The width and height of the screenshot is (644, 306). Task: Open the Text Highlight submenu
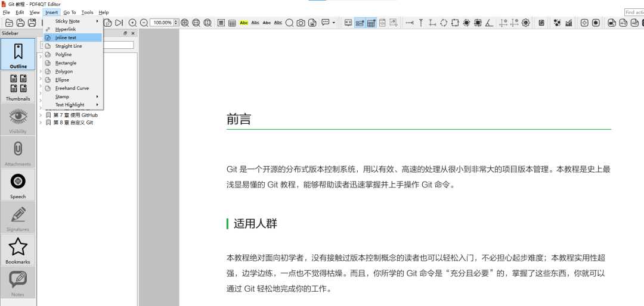pyautogui.click(x=73, y=105)
